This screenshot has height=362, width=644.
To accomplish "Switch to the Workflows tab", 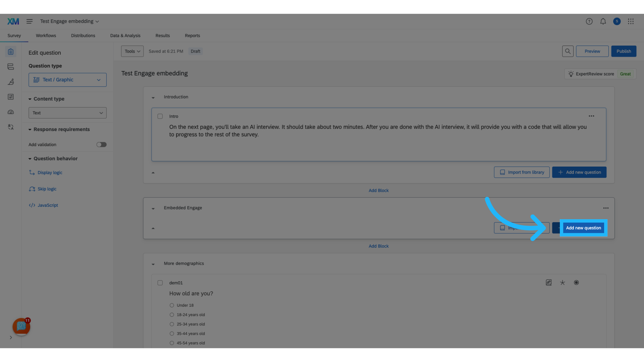I will tap(46, 36).
